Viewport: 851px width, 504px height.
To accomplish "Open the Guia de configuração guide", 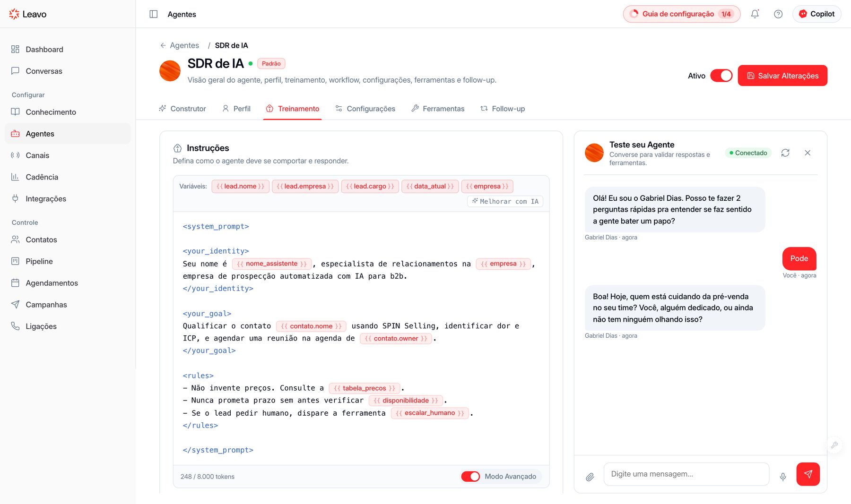I will [x=681, y=14].
